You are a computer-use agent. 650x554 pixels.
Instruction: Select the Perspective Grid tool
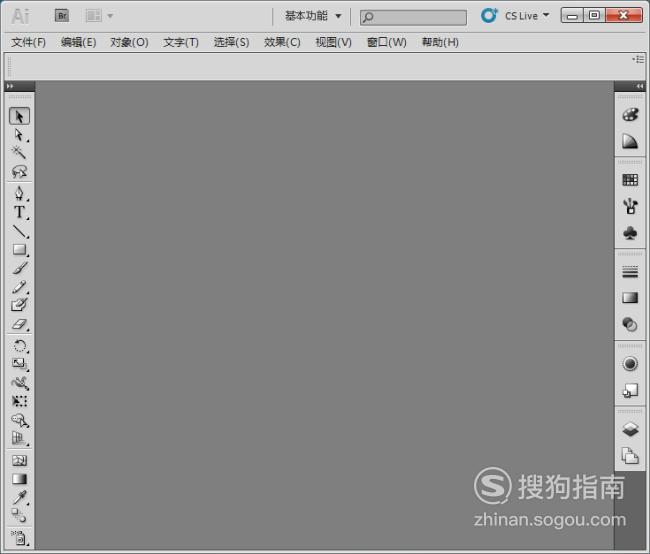(x=19, y=438)
